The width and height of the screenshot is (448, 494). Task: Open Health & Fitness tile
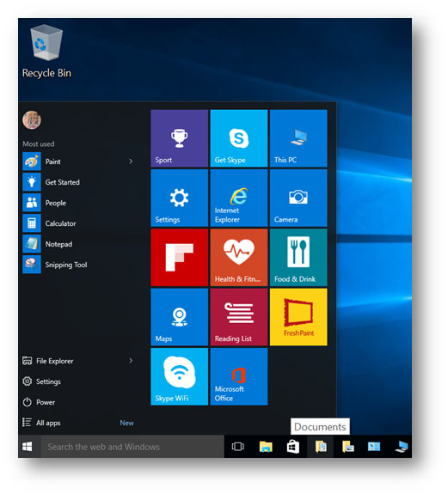click(x=239, y=258)
